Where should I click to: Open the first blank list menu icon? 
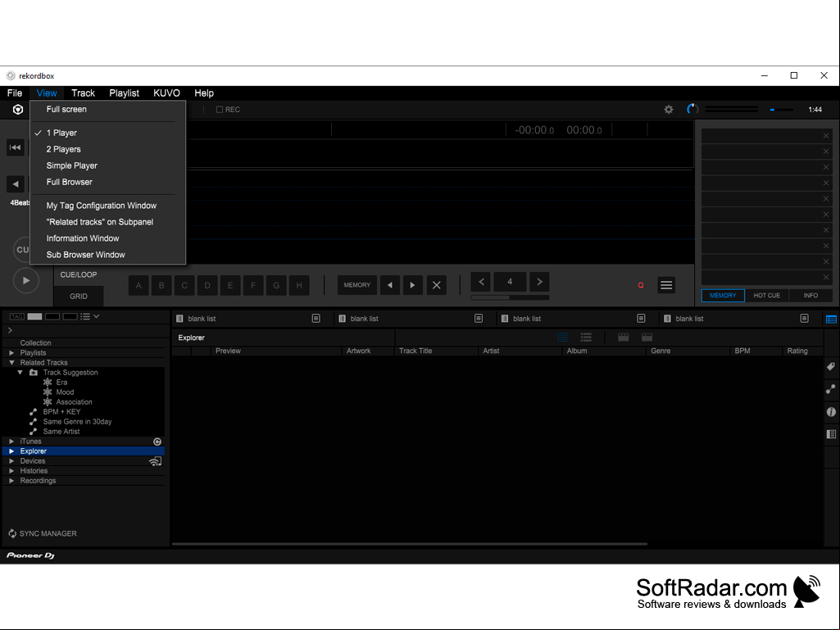[316, 318]
